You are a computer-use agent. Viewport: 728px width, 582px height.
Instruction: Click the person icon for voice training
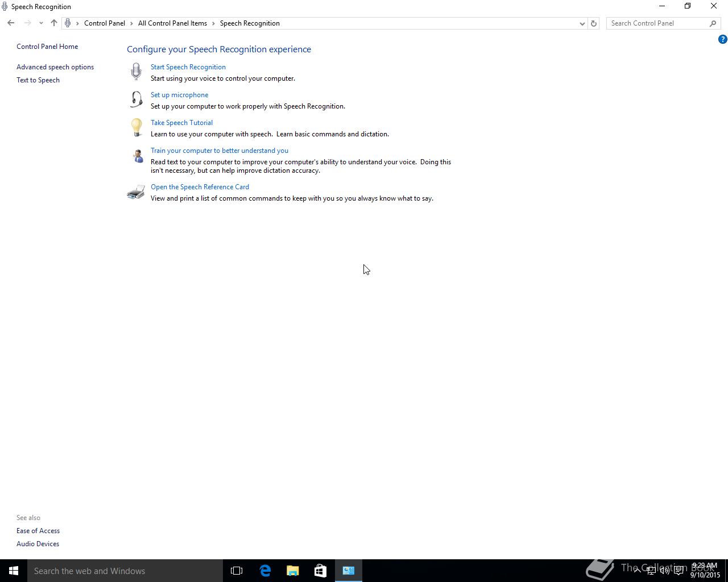(138, 156)
